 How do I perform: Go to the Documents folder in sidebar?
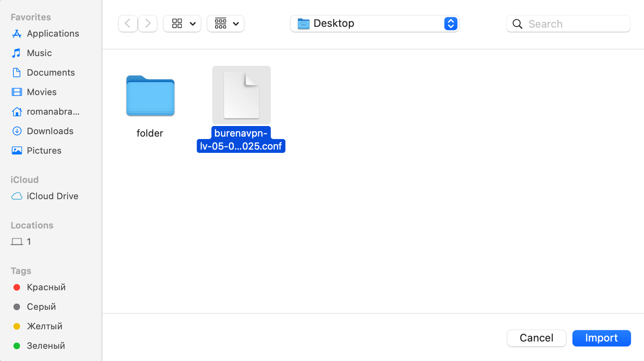[x=50, y=73]
